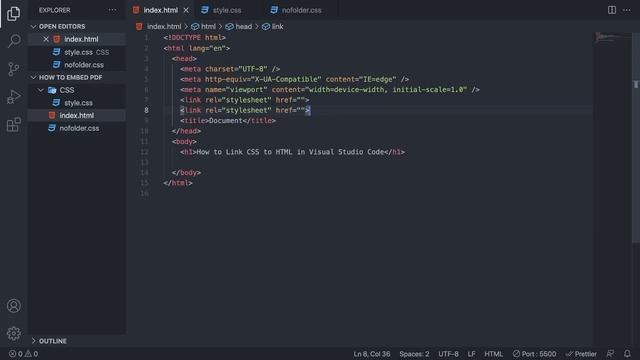Screen dimensions: 640x360
Task: Open the Search view icon
Action: 13,41
